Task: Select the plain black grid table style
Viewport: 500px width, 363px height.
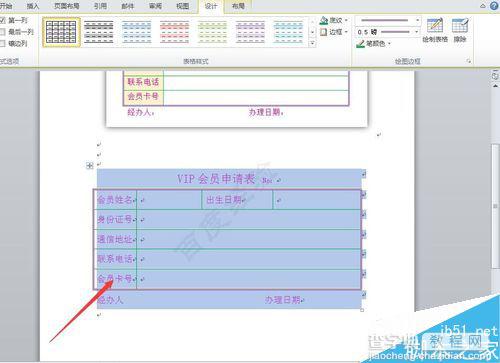Action: 61,32
